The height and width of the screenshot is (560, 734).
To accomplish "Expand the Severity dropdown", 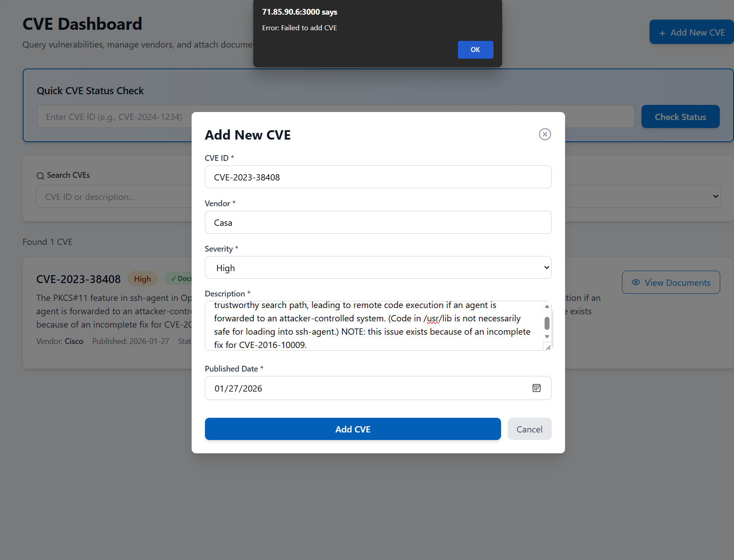I will coord(378,268).
